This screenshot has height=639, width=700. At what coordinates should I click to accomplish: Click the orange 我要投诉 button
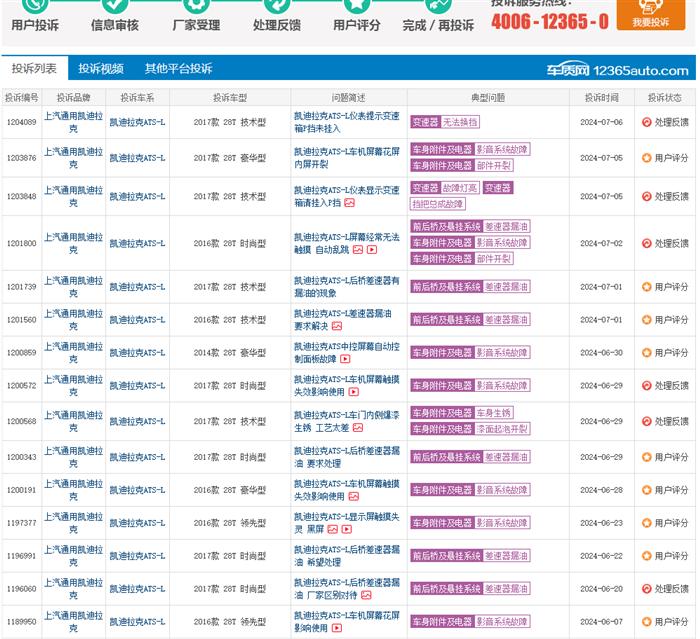[x=650, y=14]
